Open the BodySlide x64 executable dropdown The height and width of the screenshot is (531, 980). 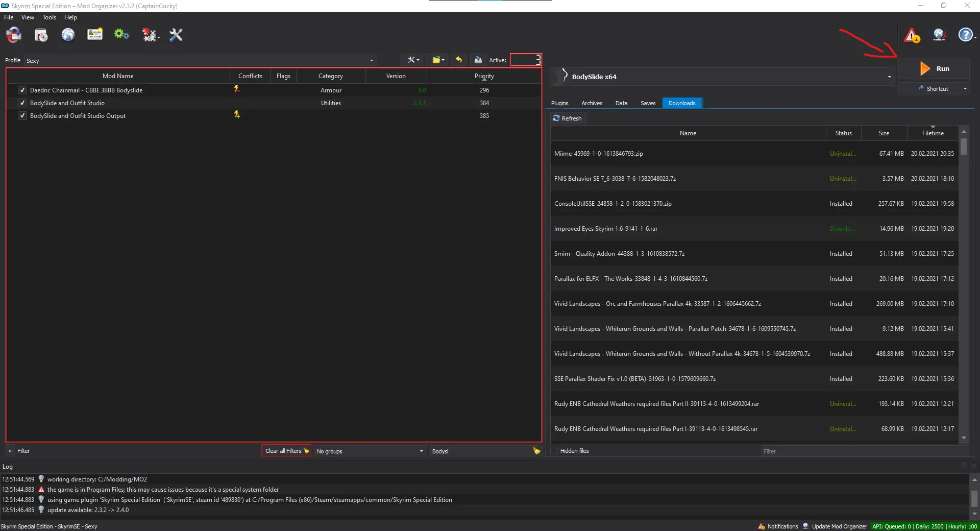tap(723, 77)
